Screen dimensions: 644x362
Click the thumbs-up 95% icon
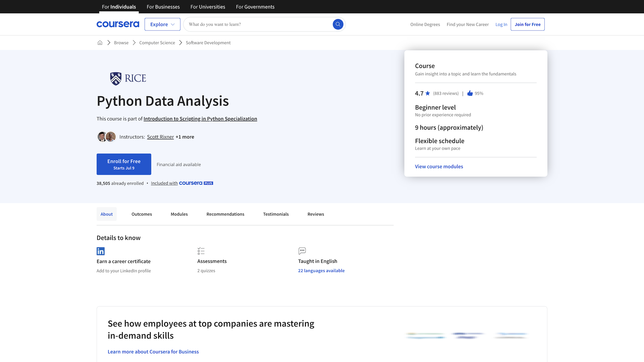point(470,93)
